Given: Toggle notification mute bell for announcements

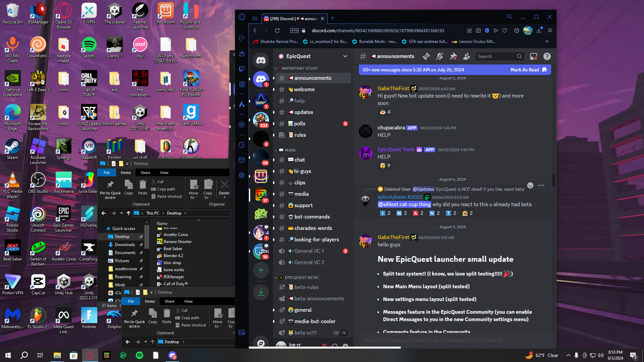Looking at the screenshot, I should tap(439, 56).
